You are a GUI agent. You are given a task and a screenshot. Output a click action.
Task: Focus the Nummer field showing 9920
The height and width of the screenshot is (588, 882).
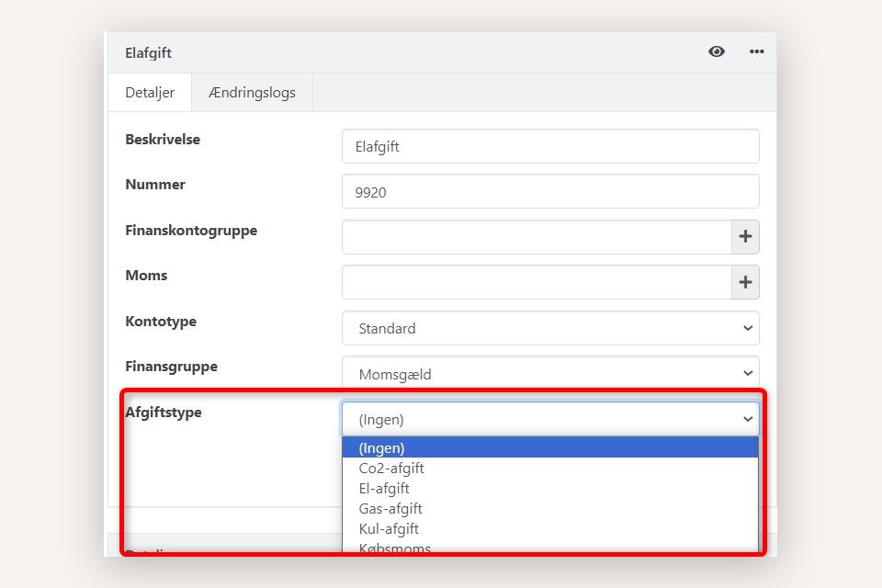550,192
